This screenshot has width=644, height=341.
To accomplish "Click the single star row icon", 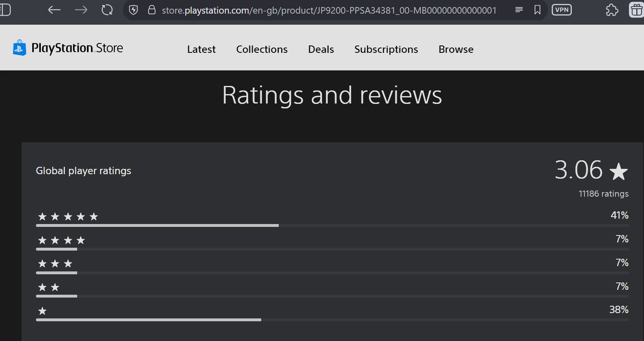I will (42, 311).
